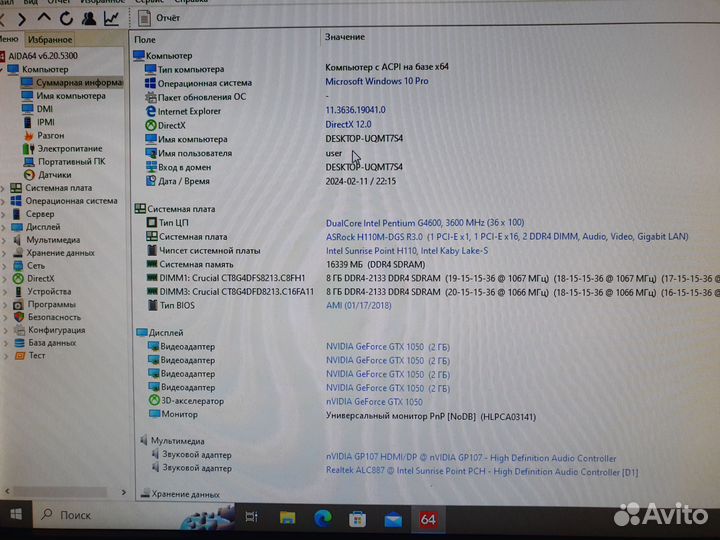This screenshot has height=540, width=720.
Task: Open Intel Sunrise Point H110 chipset link
Action: click(407, 251)
